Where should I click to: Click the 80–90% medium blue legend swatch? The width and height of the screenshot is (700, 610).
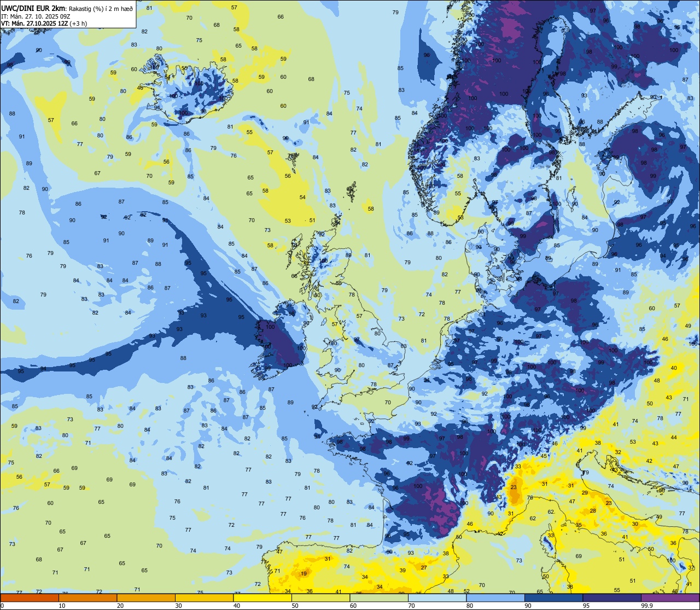coord(495,597)
